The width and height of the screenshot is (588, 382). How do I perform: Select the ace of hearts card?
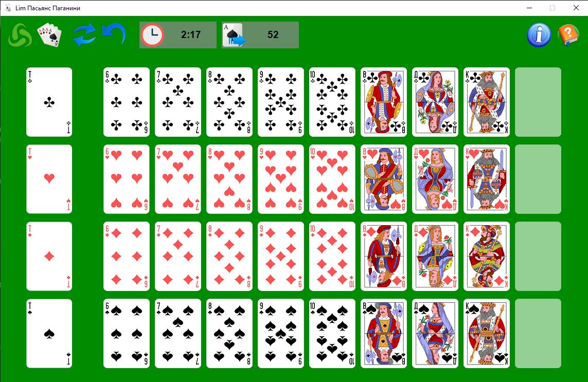click(x=49, y=179)
